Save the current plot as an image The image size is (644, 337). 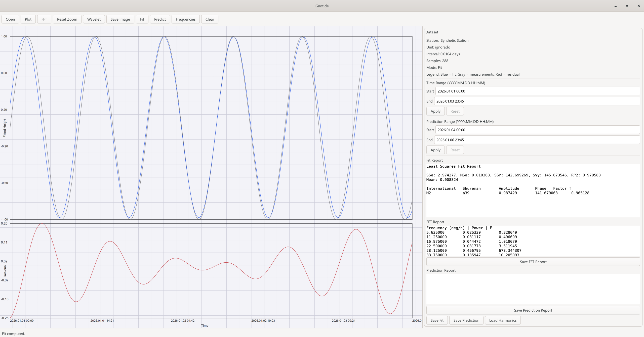coord(120,19)
